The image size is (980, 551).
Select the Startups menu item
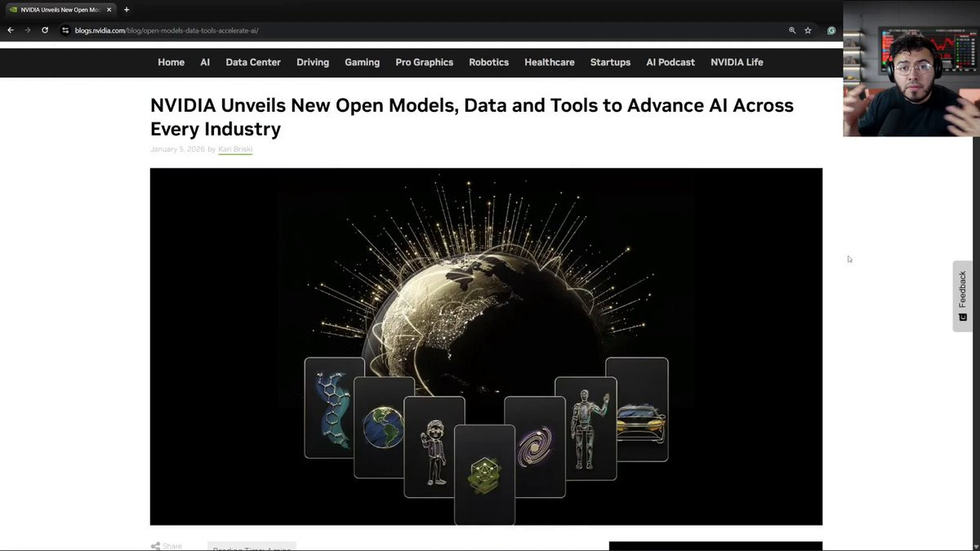(610, 62)
